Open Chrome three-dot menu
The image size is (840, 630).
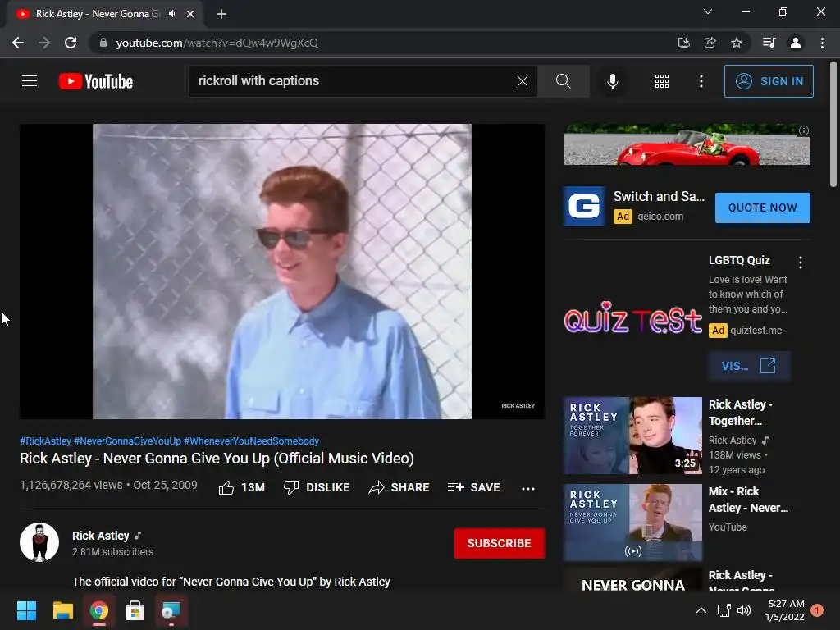point(822,43)
